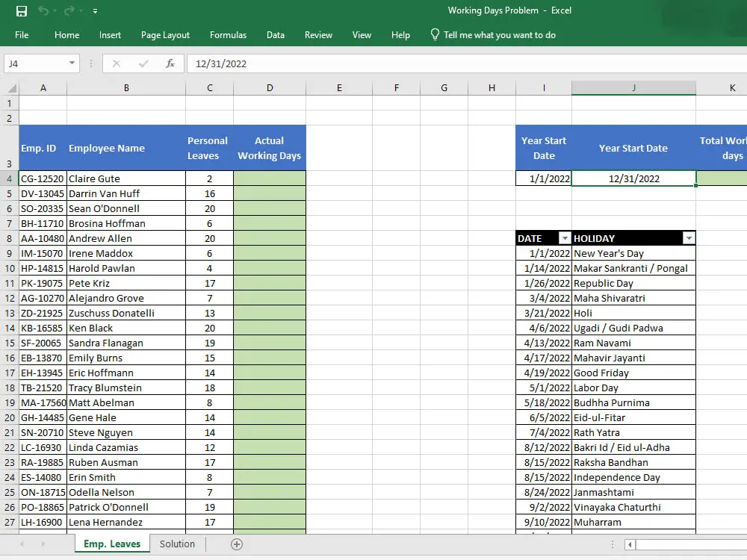Click the Undo icon
This screenshot has width=747, height=560.
point(42,11)
